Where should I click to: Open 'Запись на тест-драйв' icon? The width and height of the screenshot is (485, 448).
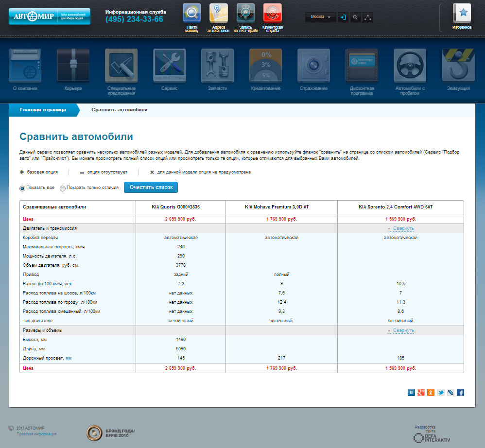(245, 13)
